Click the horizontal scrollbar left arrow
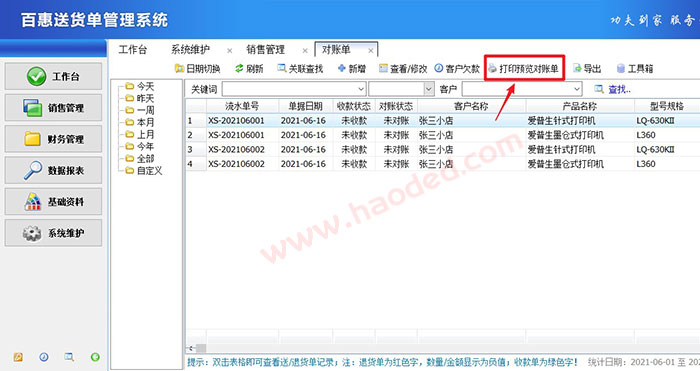The height and width of the screenshot is (371, 700). point(191,348)
